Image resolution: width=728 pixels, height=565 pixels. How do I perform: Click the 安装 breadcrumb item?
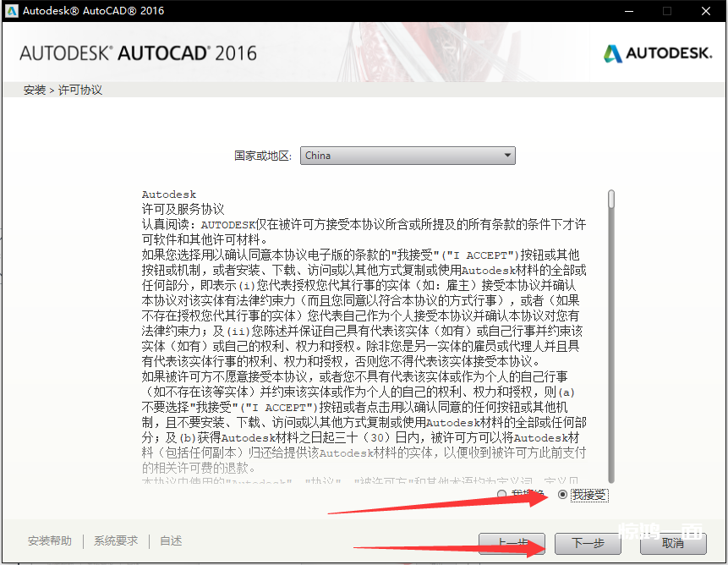pyautogui.click(x=35, y=90)
